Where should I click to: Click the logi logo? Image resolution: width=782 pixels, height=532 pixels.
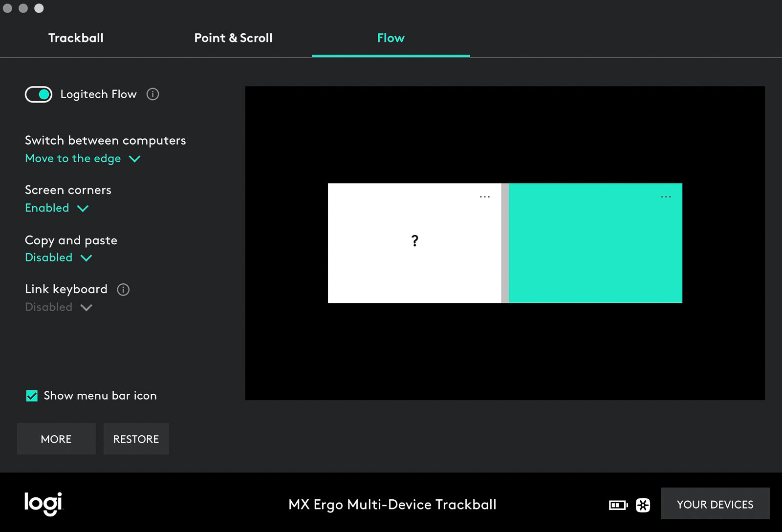coord(43,504)
